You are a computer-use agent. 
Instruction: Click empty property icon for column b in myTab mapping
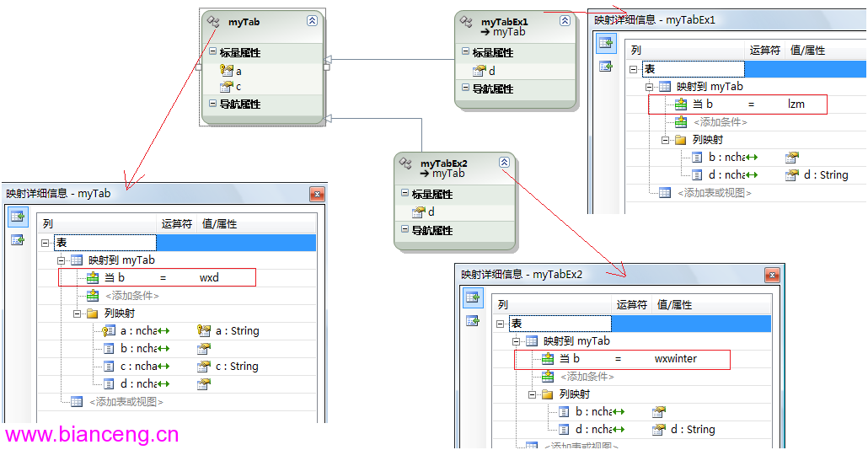[x=204, y=349]
